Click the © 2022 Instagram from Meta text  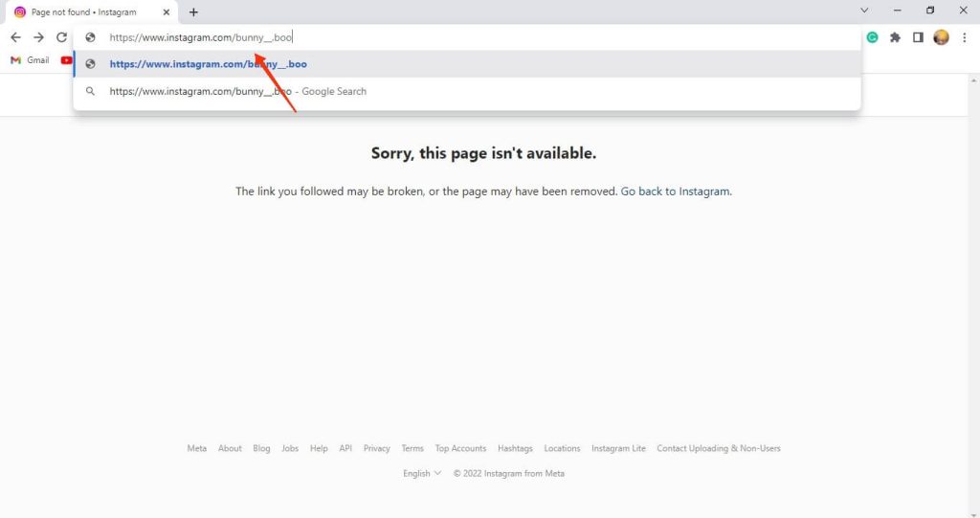coord(509,474)
